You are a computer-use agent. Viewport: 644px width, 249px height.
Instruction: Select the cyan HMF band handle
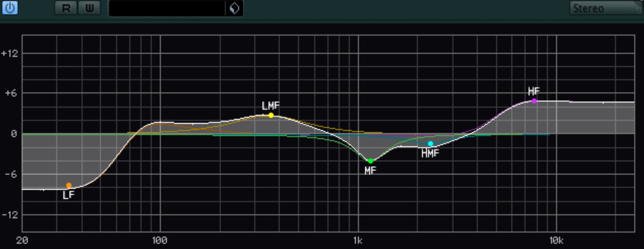pyautogui.click(x=430, y=144)
